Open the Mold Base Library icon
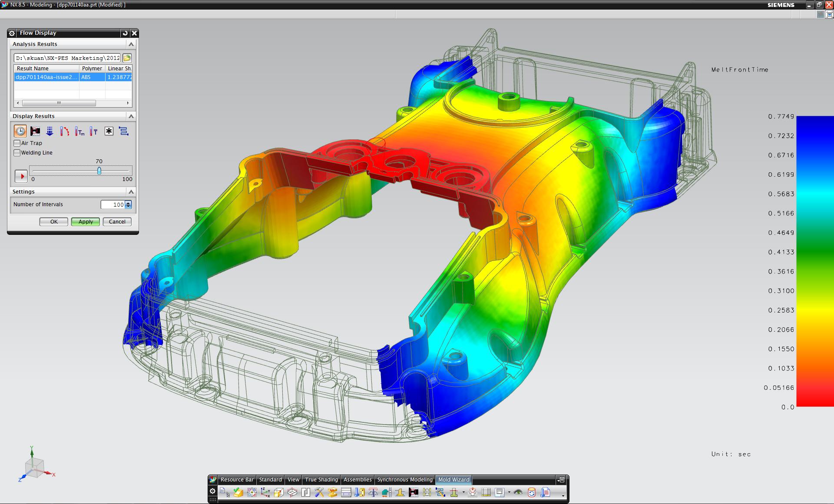The image size is (834, 504). coord(346,492)
